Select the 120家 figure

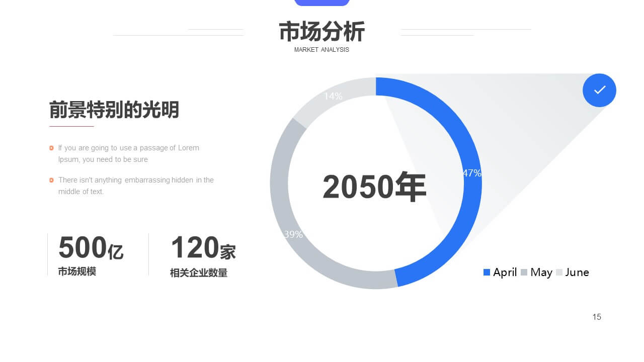(203, 247)
